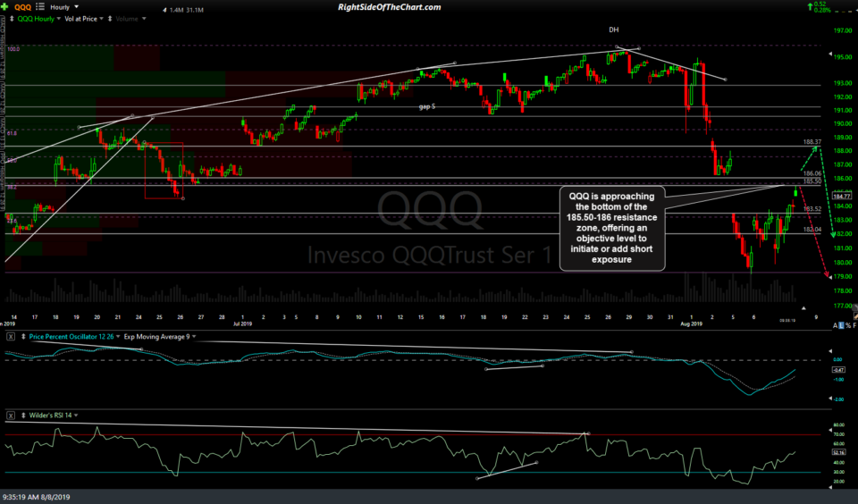Screen dimensions: 858x504
Task: Click the move arrows left of QQQ Hourly
Action: pos(12,19)
